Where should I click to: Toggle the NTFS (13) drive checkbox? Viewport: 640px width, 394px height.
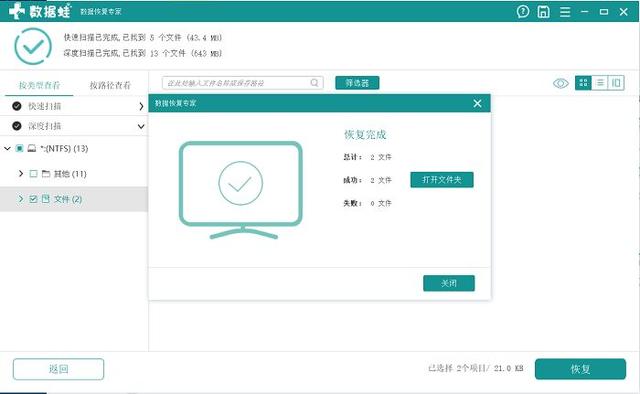pos(19,148)
